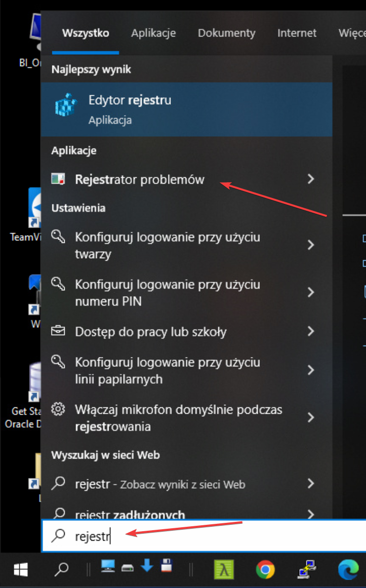Open the green lambda app on taskbar
The width and height of the screenshot is (366, 588).
coord(224,570)
